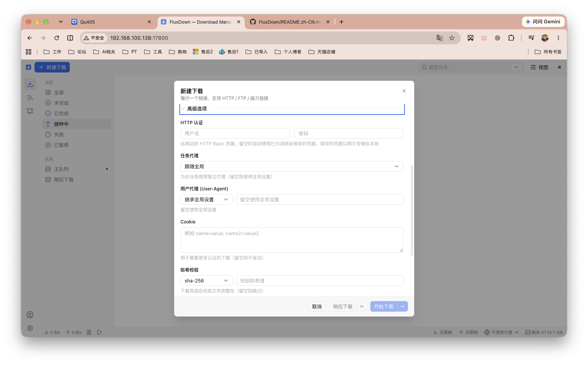This screenshot has width=588, height=365.
Task: Click the browser back arrow
Action: pos(30,38)
